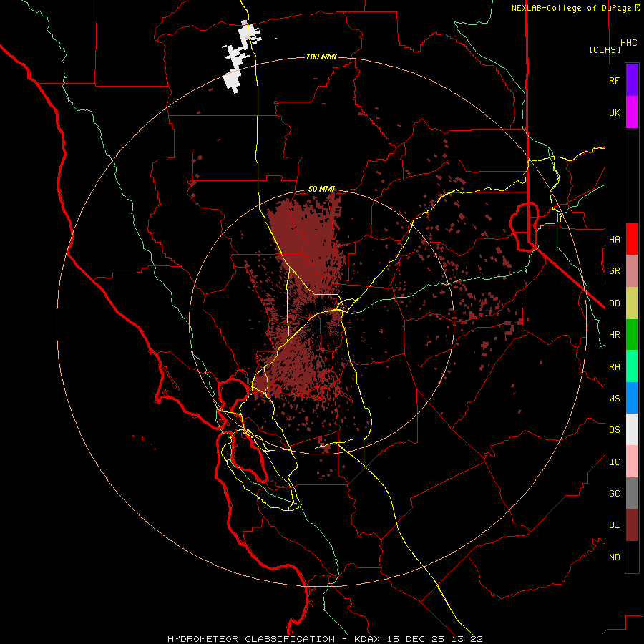Click the HA red legend swatch
The height and width of the screenshot is (644, 644).
632,239
